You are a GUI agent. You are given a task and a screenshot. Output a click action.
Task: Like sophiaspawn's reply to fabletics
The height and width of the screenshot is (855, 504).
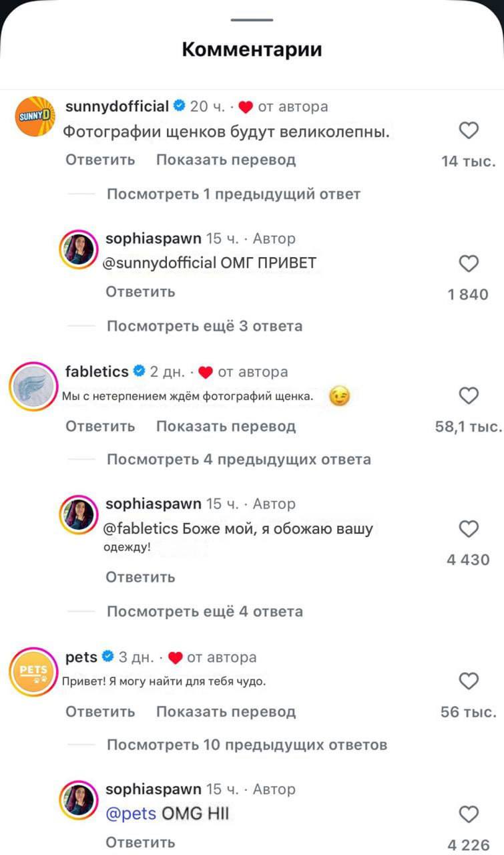[469, 529]
